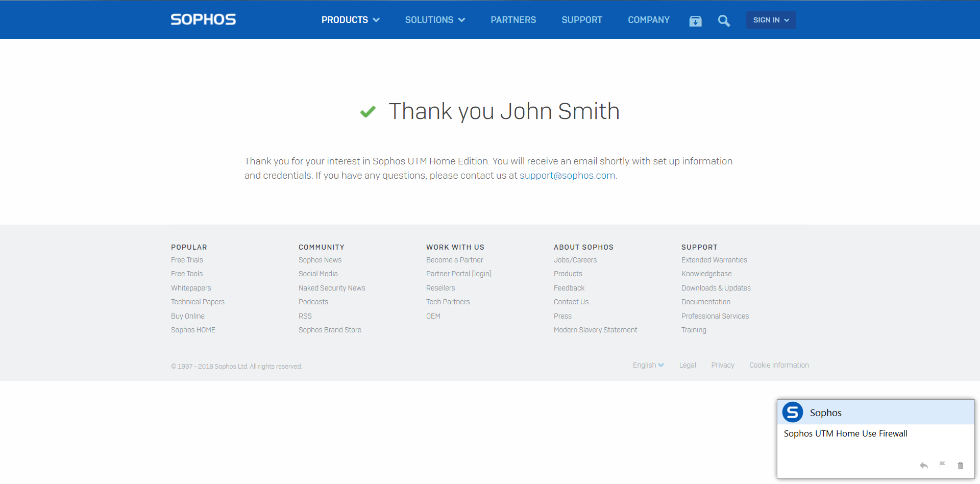The image size is (980, 484).
Task: Go to Sophos HOME link
Action: (193, 330)
